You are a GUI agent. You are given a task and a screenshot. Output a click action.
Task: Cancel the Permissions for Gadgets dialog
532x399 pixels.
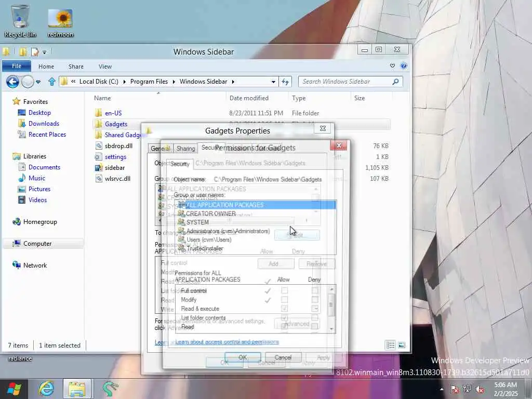point(283,357)
